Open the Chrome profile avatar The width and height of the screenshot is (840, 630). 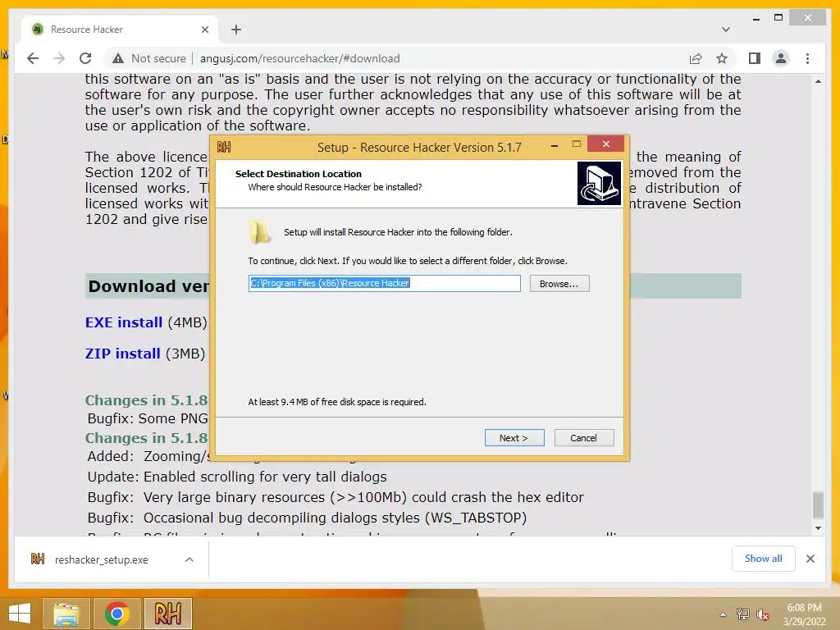coord(781,58)
